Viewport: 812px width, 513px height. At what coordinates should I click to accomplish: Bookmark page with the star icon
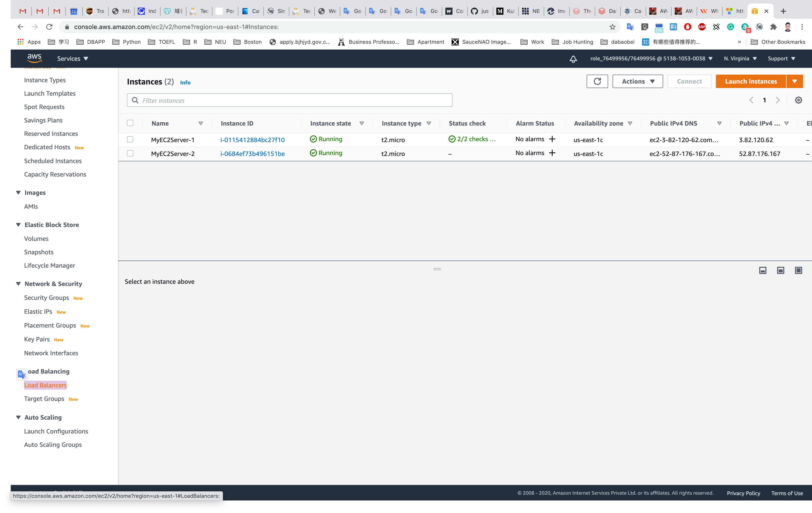pos(612,27)
